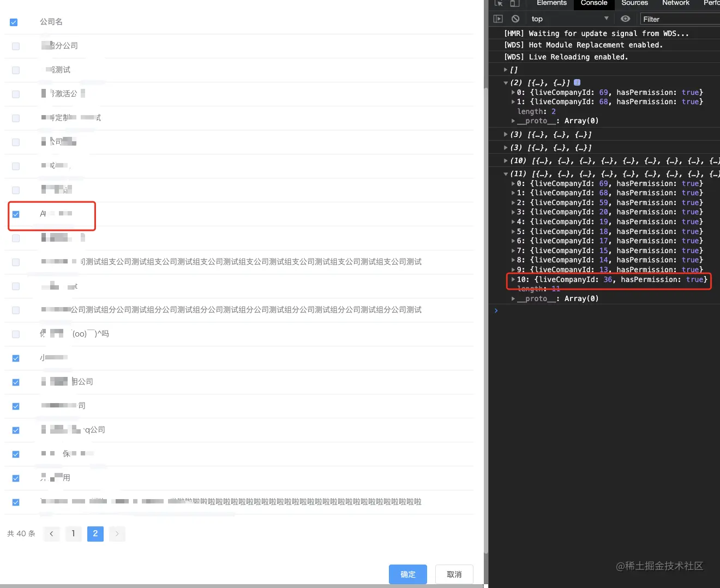Expand the second (3) array log

[x=506, y=148]
